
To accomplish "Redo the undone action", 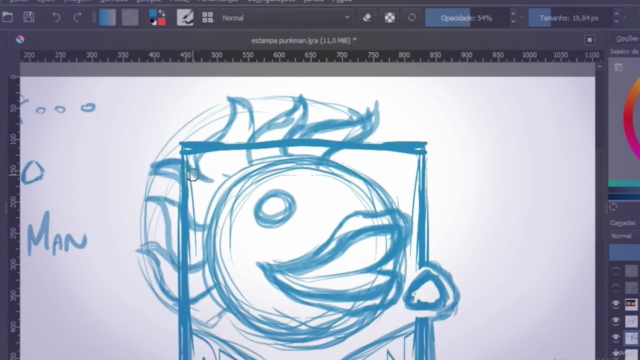I will point(78,18).
